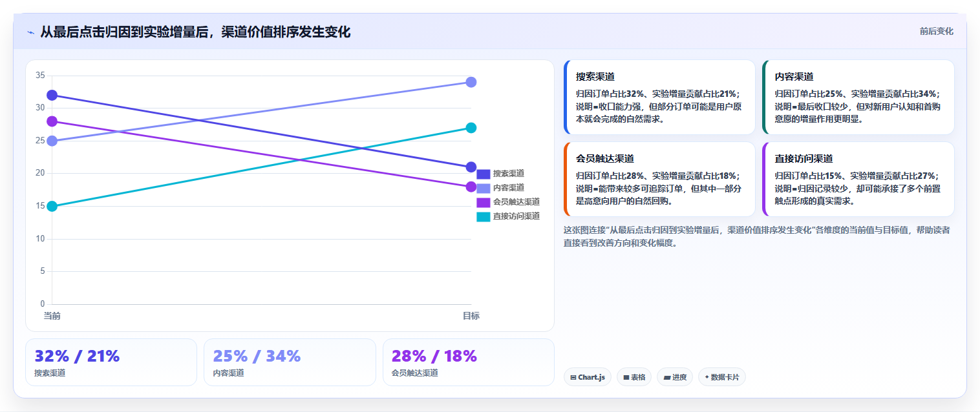This screenshot has height=412, width=980.
Task: Click 内容渠道 caption under 25% / 34%
Action: click(228, 373)
